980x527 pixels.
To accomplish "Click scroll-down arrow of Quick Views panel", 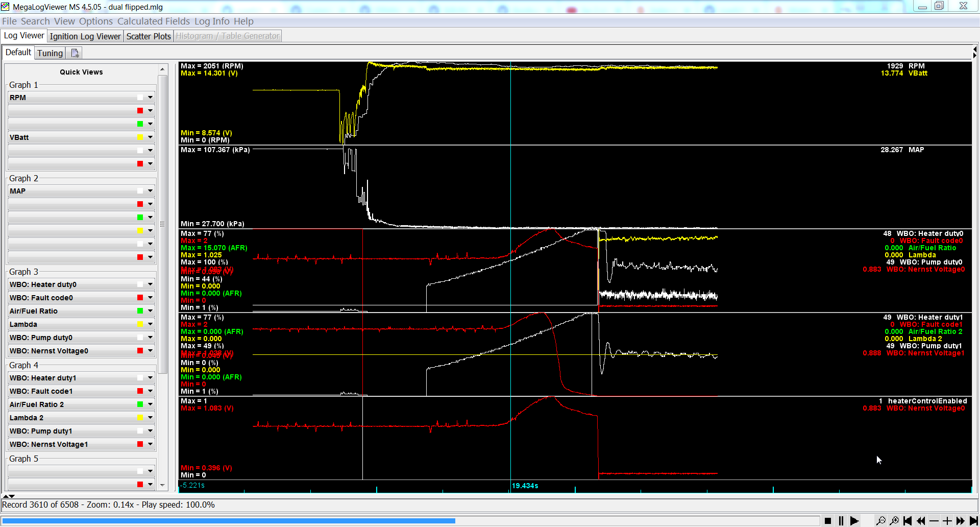I will (x=163, y=486).
